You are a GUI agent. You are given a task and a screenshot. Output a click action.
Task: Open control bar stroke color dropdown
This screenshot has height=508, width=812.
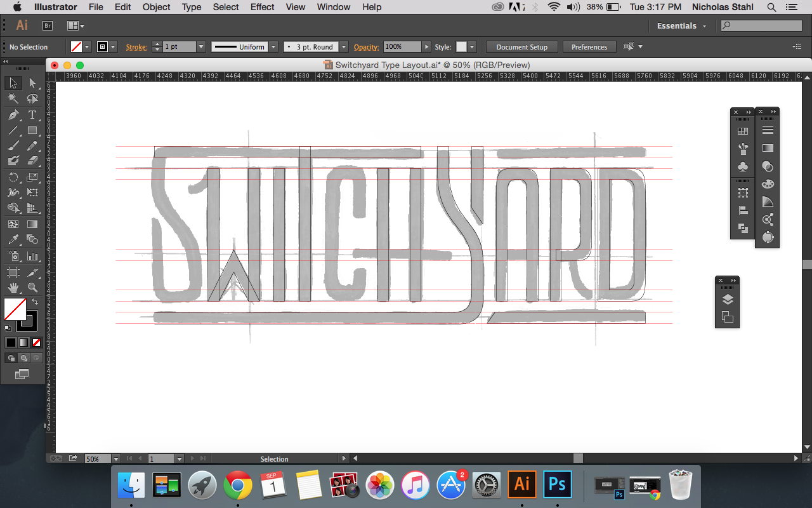click(114, 47)
